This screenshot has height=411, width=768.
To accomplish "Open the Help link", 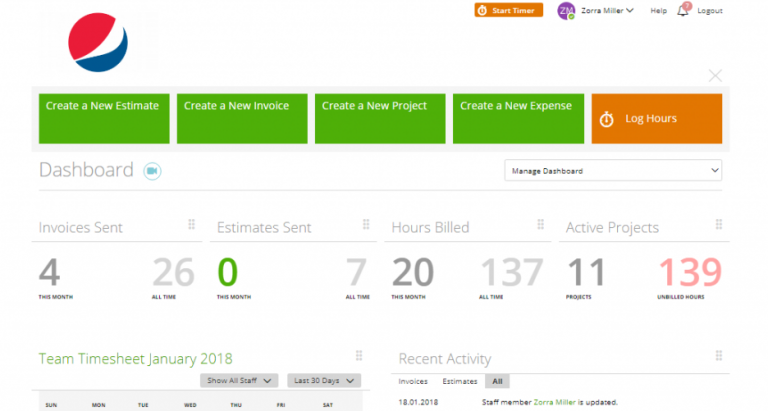I will pos(658,10).
